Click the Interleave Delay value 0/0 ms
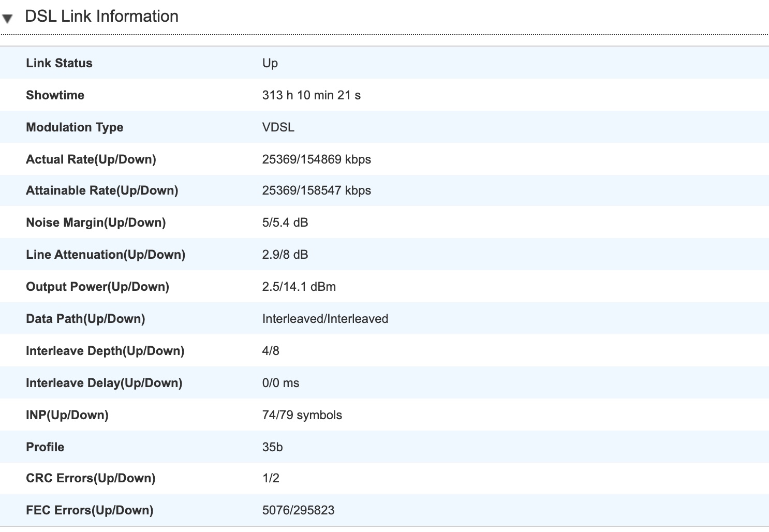Screen dimensions: 769x532 280,383
